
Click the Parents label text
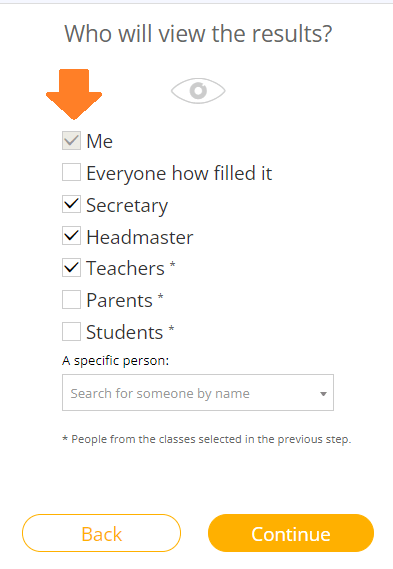point(119,300)
